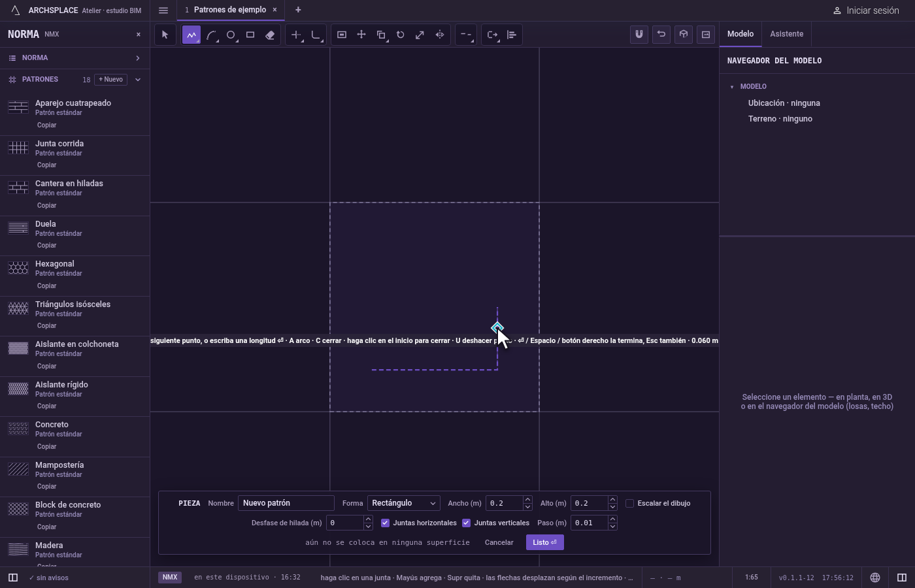Viewport: 915px width, 588px height.
Task: Click the move (four arrows) tool
Action: click(x=361, y=35)
